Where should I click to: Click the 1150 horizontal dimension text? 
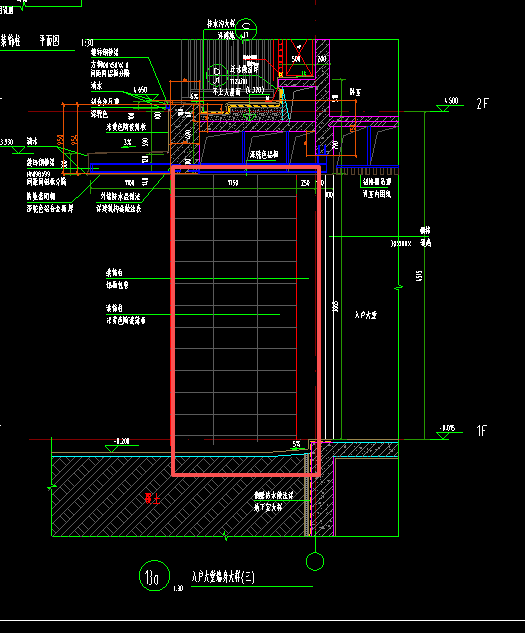233,183
